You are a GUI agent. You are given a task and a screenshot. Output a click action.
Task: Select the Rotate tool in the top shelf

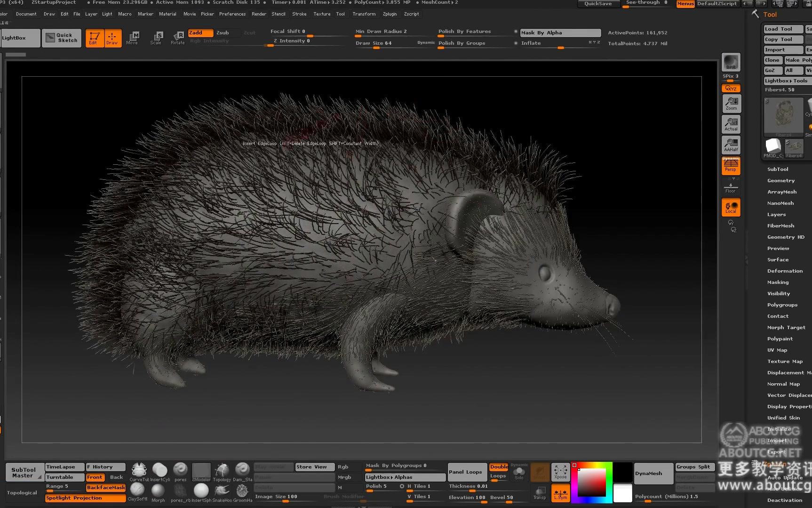(178, 38)
